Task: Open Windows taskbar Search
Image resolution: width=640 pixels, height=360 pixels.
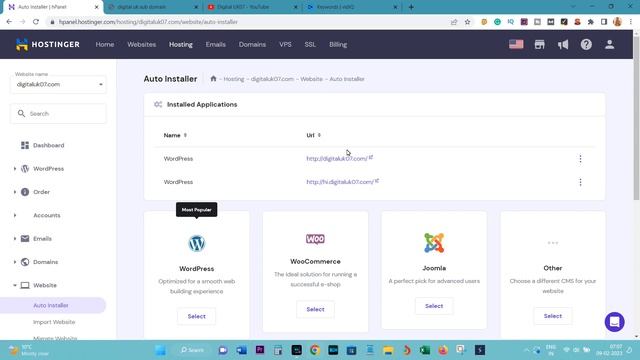Action: (192, 350)
